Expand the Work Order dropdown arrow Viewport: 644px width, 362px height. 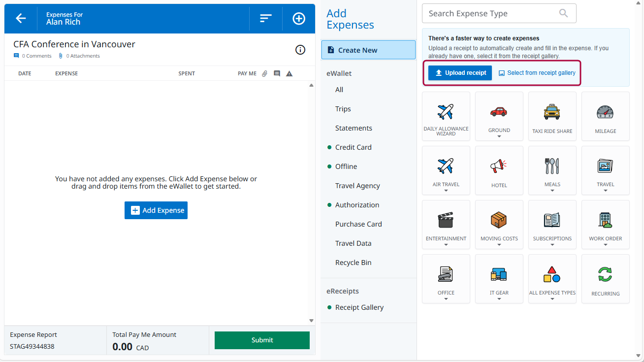coord(605,245)
